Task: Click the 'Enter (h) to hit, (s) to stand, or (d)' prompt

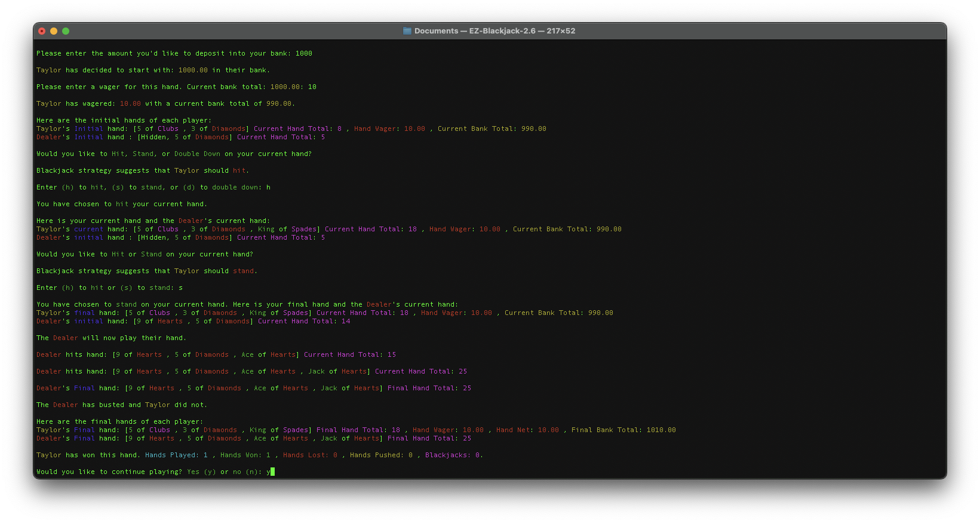Action: [x=153, y=187]
